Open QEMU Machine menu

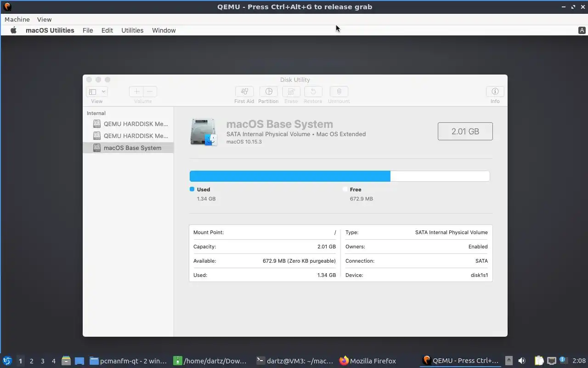(17, 19)
